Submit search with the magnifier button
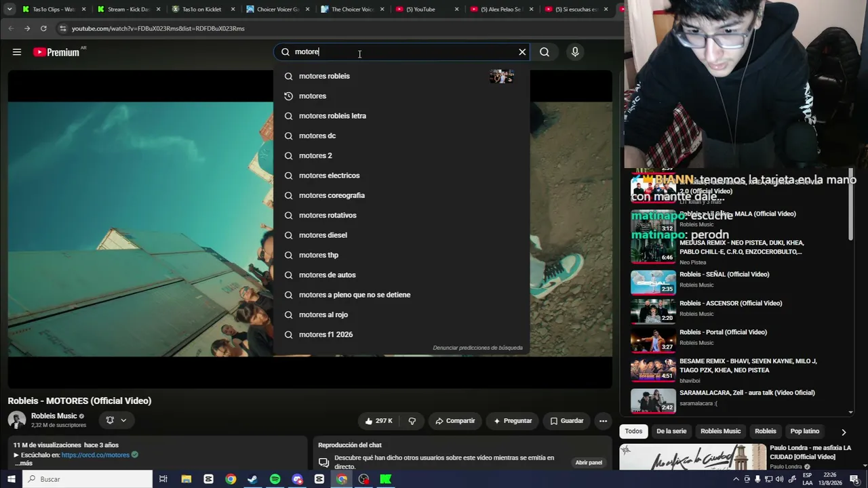Screen dimensions: 868x488 point(545,52)
